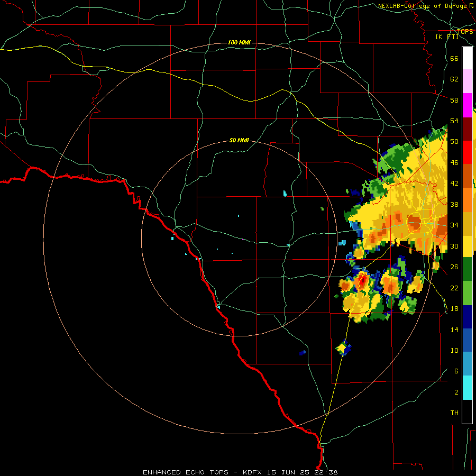
Task: Click the light blue legend swatch between 6 and 10
Action: click(467, 364)
